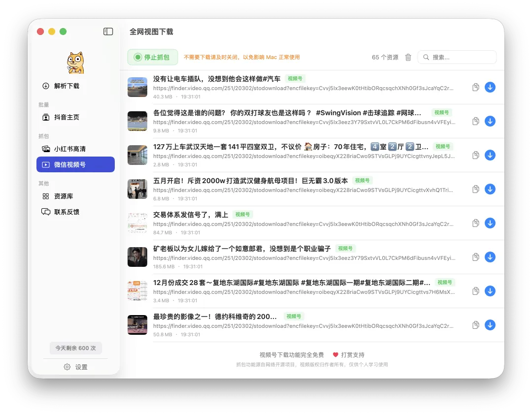Open 联系反馈 in sidebar
The width and height of the screenshot is (532, 415).
pyautogui.click(x=75, y=212)
